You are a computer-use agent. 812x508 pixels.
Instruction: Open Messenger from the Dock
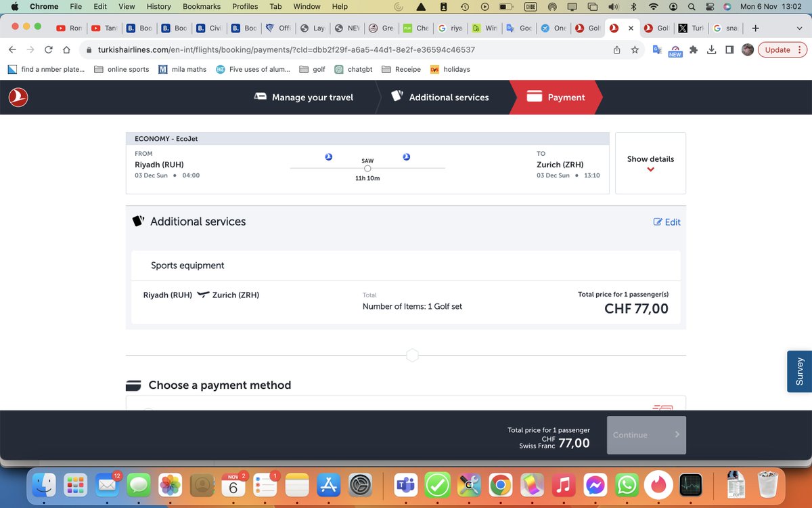[x=595, y=485]
